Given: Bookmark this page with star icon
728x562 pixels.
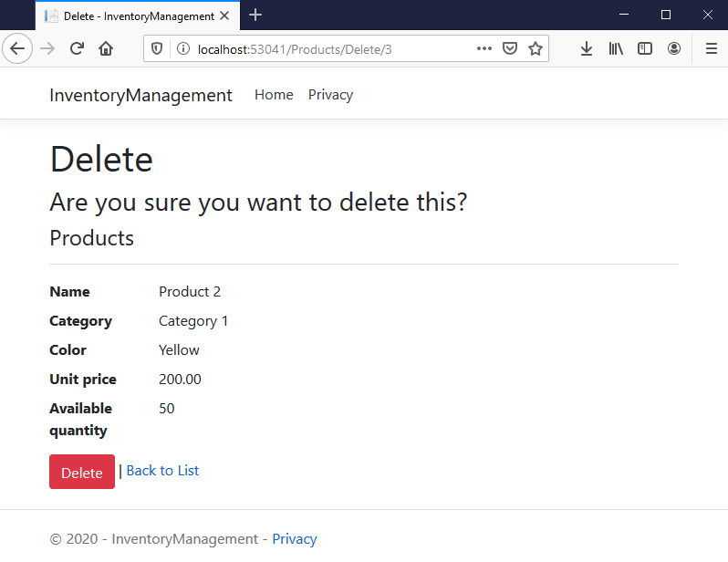Looking at the screenshot, I should (535, 48).
